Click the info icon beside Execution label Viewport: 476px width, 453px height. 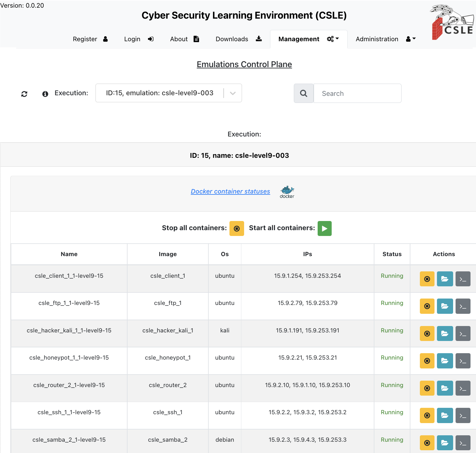45,94
